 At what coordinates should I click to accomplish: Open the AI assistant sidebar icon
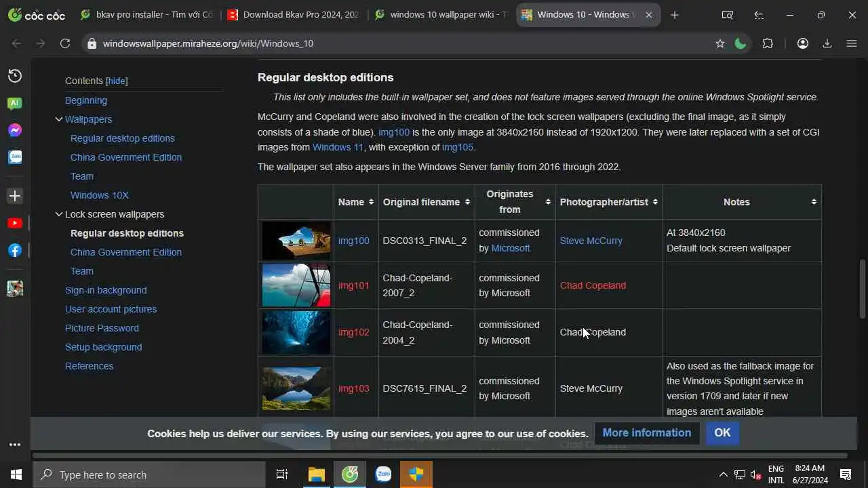[14, 103]
